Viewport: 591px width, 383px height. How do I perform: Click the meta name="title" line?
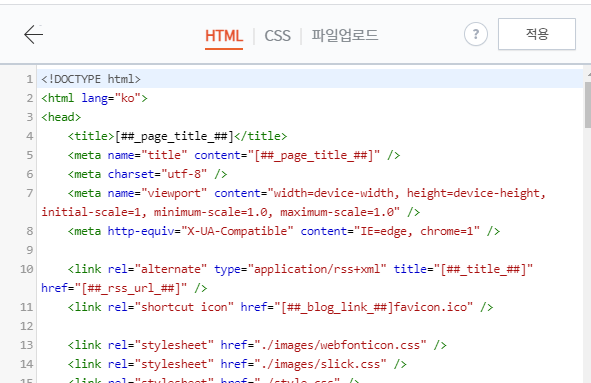click(x=234, y=155)
